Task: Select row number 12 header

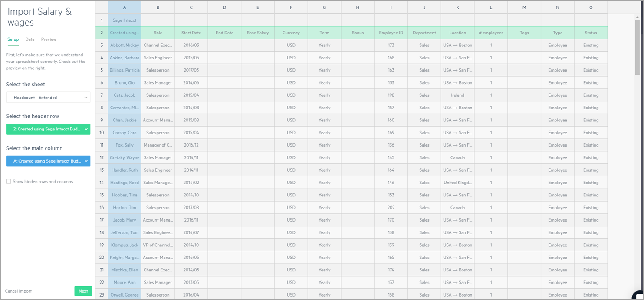Action: [102, 158]
